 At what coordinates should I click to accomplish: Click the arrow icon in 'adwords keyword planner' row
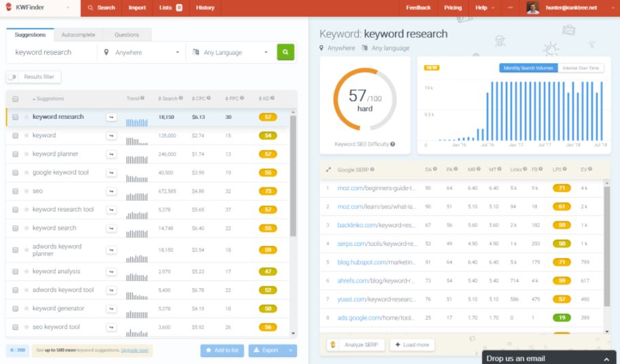coord(111,251)
